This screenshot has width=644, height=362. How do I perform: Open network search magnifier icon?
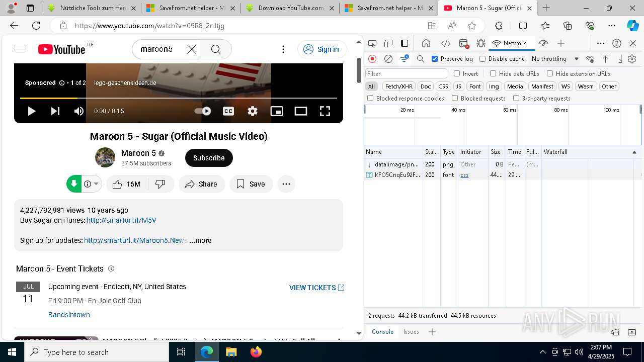(x=421, y=59)
